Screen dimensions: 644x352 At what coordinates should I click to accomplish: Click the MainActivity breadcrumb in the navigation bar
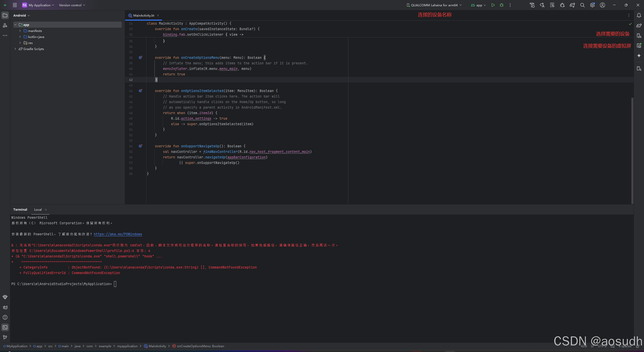157,346
